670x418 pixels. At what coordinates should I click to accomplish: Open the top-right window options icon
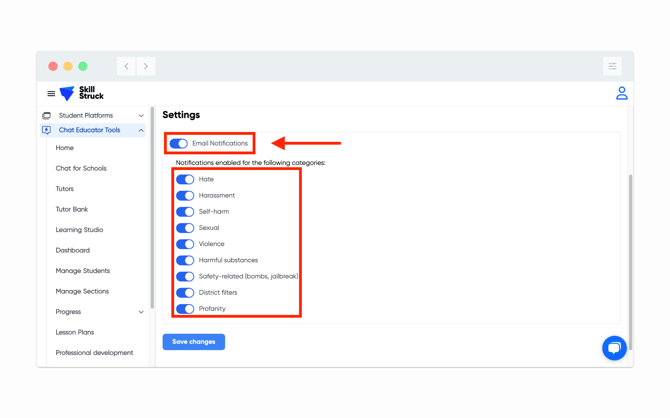pyautogui.click(x=612, y=66)
